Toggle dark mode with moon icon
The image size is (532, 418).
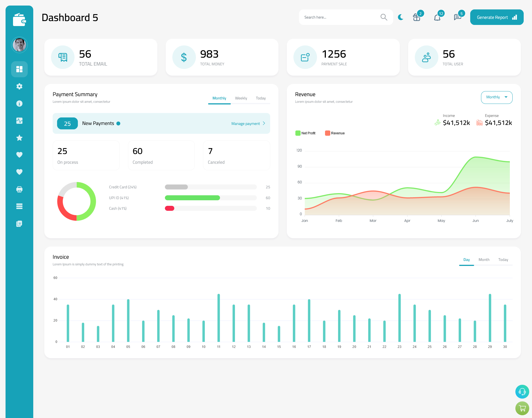(x=401, y=17)
